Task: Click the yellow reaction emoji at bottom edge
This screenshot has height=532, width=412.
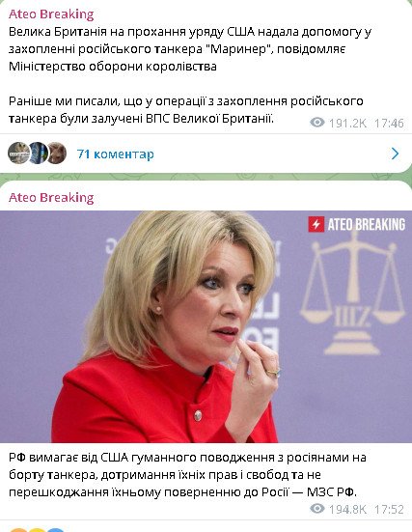Action: click(38, 530)
